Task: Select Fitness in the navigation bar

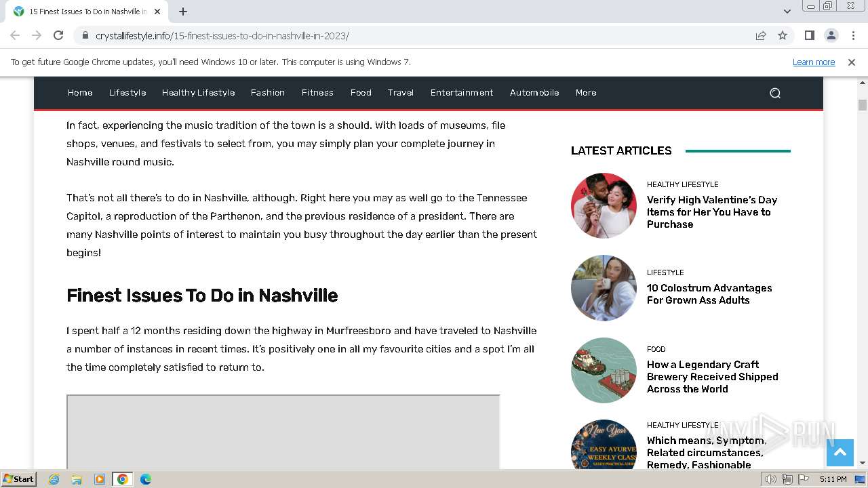Action: 317,93
